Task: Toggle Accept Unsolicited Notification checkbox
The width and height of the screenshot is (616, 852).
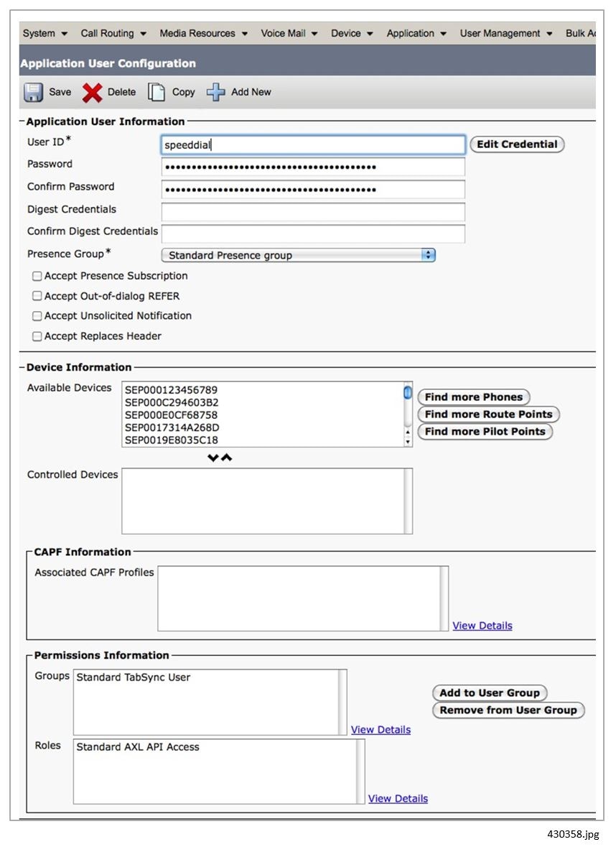Action: click(37, 316)
